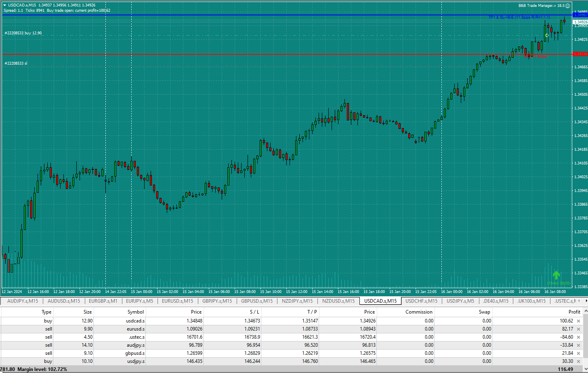Click the 1.35147 take-profit value

[310, 321]
